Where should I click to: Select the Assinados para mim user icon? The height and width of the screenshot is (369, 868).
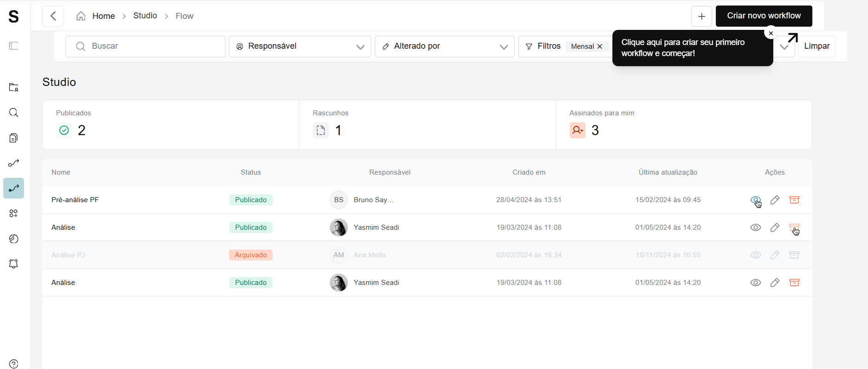577,131
